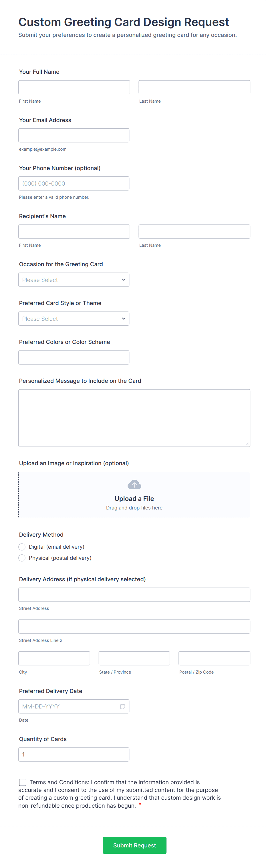Click the cloud upload icon
Image resolution: width=266 pixels, height=868 pixels.
(134, 485)
